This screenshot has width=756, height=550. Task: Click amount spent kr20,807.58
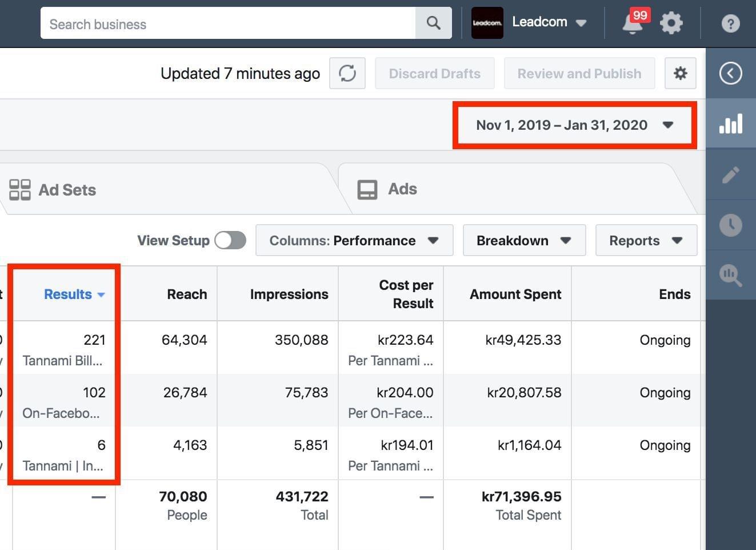(524, 393)
